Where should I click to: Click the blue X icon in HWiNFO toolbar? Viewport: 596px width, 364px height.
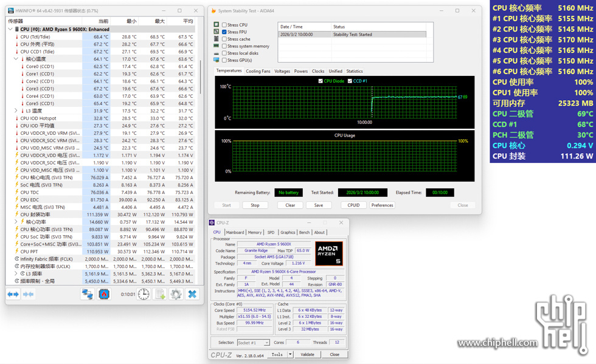click(x=192, y=294)
